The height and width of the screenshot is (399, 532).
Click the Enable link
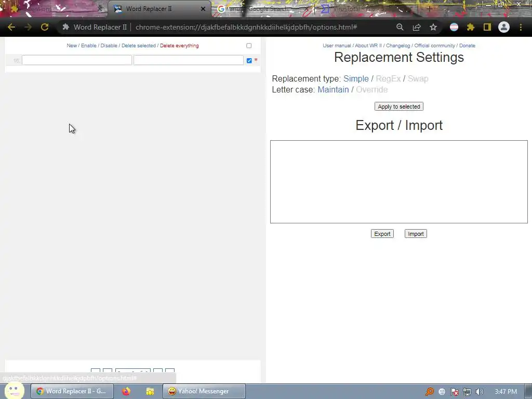(88, 46)
